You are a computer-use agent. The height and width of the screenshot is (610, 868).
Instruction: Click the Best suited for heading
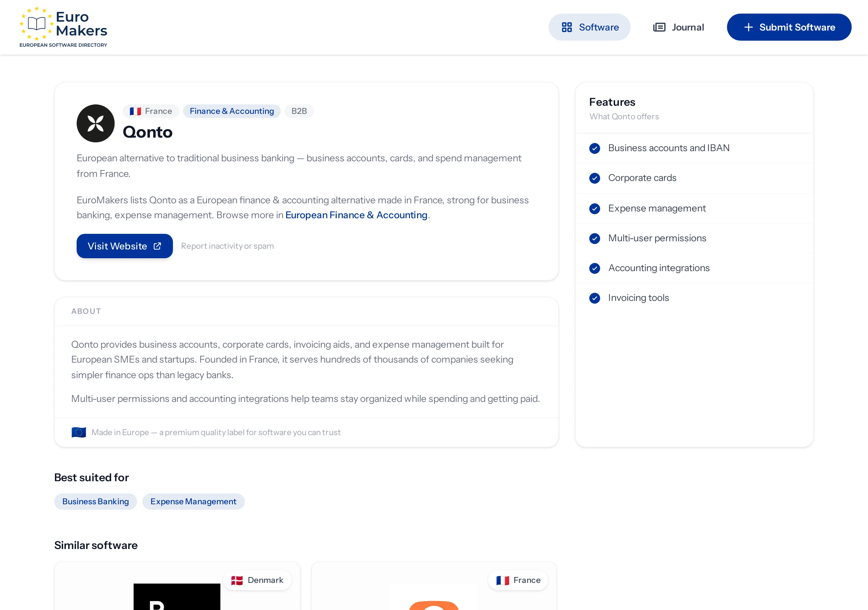[x=92, y=477]
